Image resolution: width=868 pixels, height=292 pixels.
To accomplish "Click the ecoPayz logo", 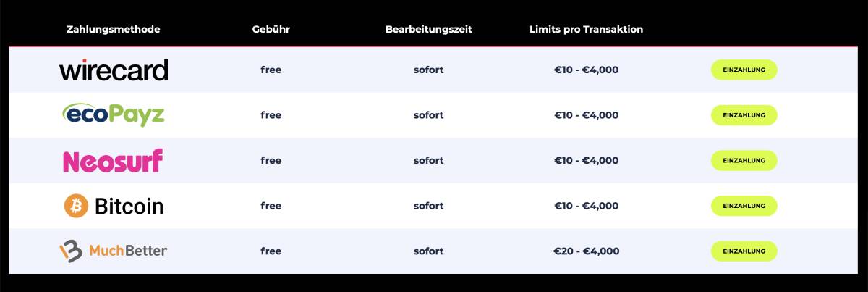I will pyautogui.click(x=114, y=114).
